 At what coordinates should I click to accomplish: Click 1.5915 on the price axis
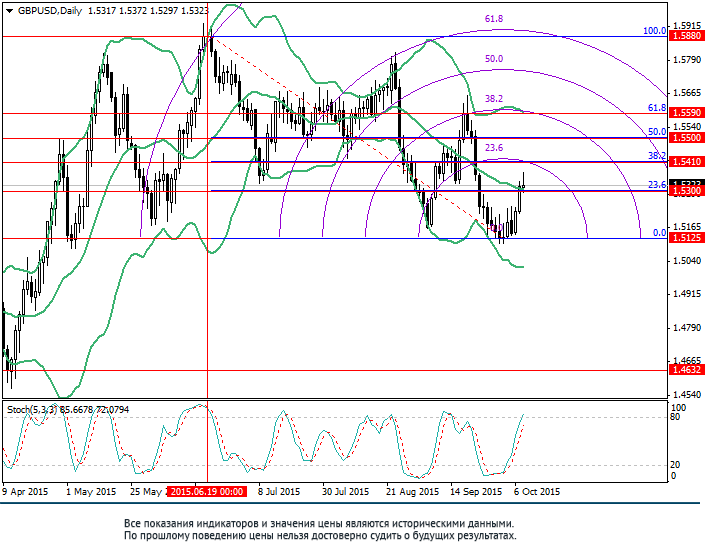coord(687,25)
